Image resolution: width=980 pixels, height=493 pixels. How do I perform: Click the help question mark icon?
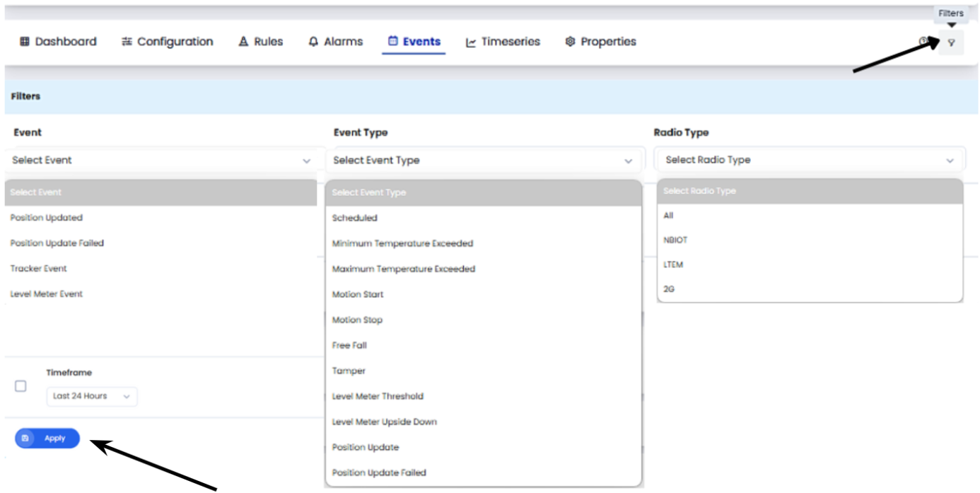(923, 41)
